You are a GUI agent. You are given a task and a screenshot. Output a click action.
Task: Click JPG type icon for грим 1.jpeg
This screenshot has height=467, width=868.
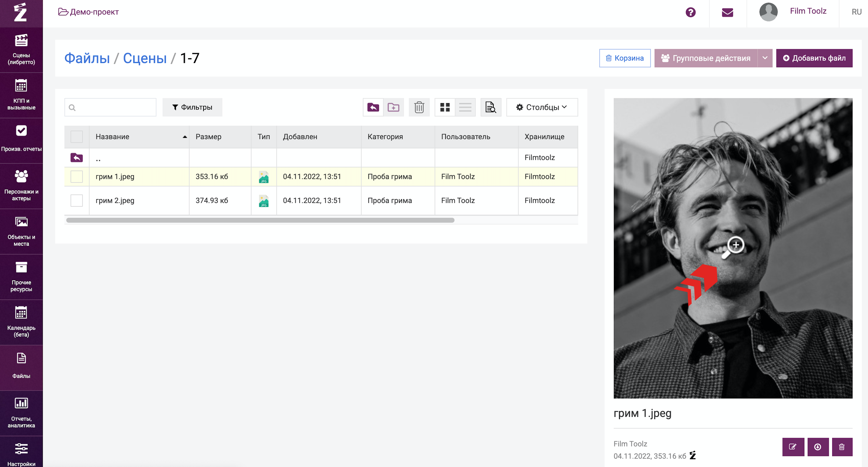pos(264,177)
